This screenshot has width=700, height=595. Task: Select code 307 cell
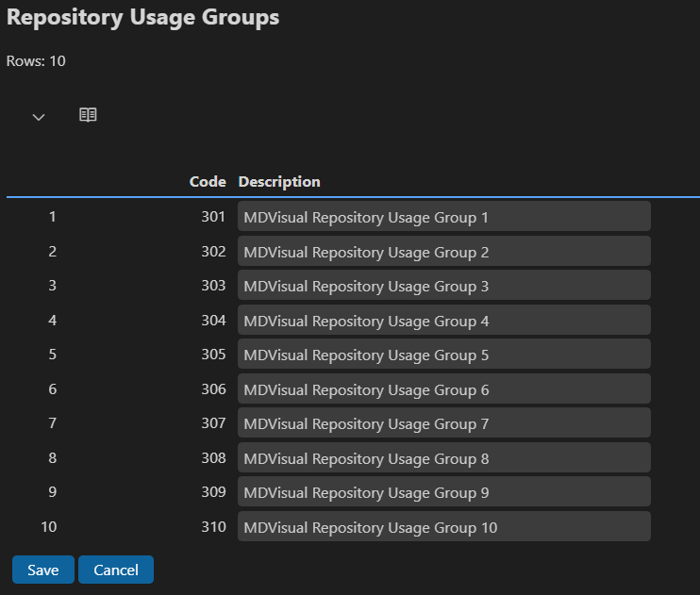pos(213,422)
